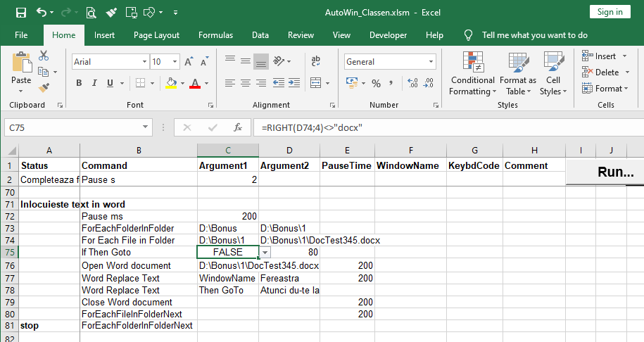Open the font size dropdown
The image size is (644, 342).
click(x=175, y=62)
